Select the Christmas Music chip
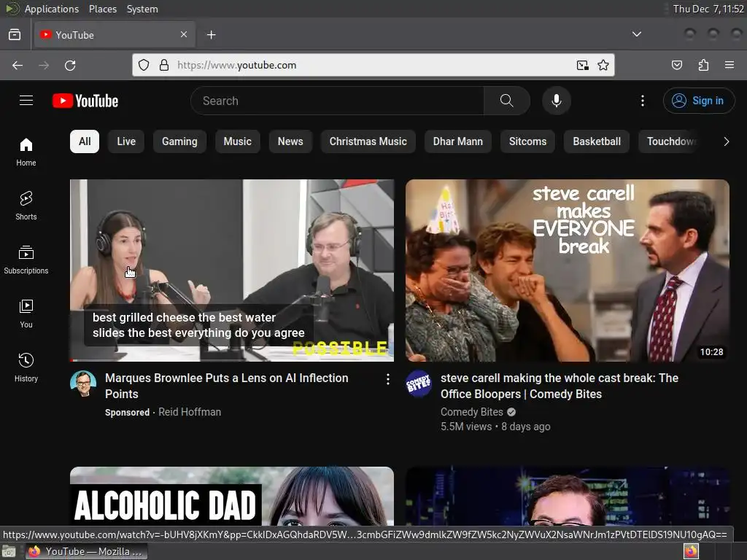The height and width of the screenshot is (560, 747). point(368,141)
